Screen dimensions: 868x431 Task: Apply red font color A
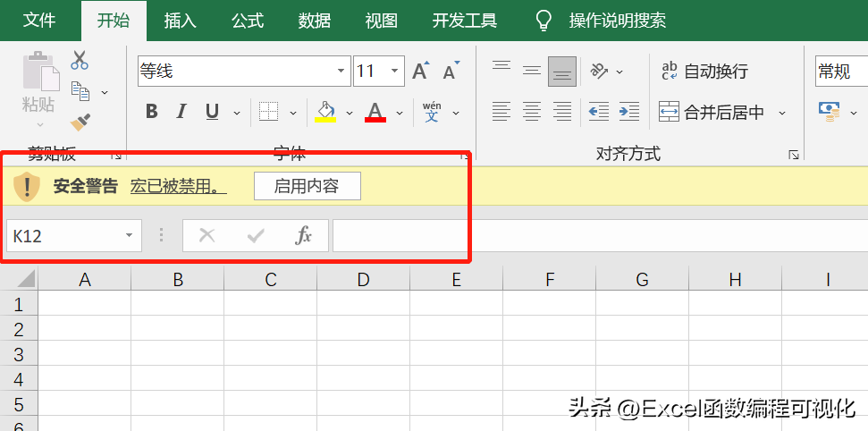[375, 112]
